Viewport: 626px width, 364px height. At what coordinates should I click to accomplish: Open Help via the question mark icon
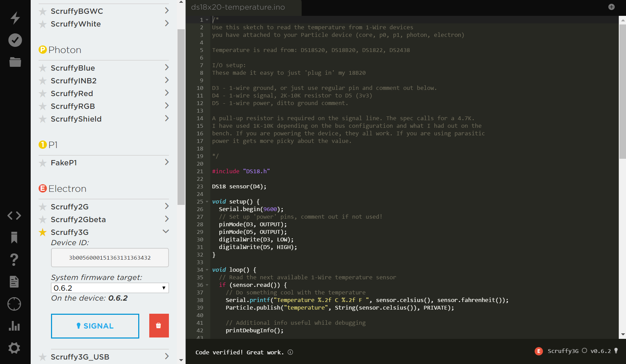click(14, 259)
